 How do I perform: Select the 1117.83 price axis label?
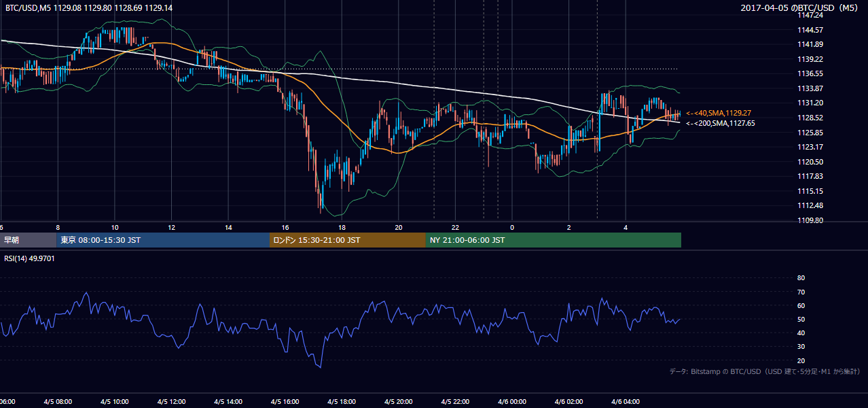pyautogui.click(x=811, y=176)
